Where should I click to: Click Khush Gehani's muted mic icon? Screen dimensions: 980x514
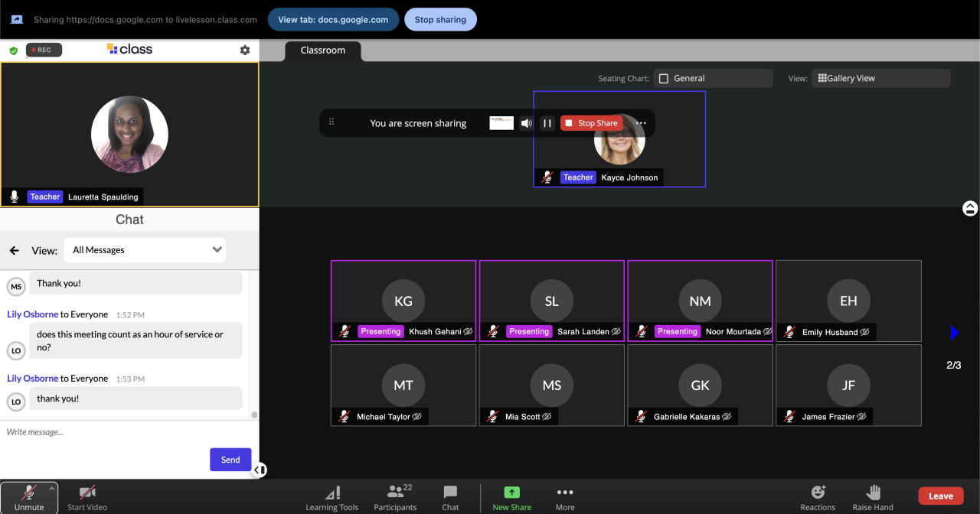(x=345, y=332)
